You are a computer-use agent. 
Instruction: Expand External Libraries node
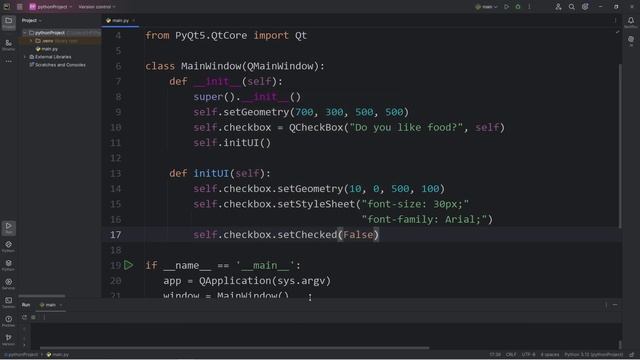tap(25, 57)
